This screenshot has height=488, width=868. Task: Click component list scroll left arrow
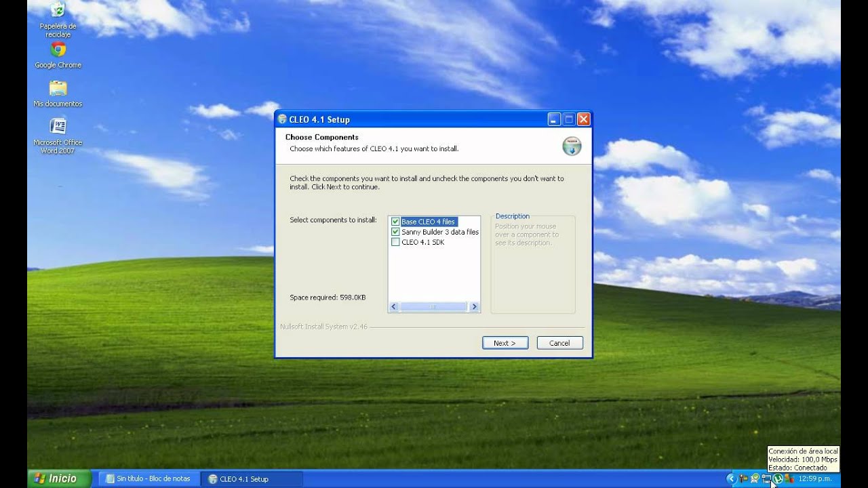point(394,307)
